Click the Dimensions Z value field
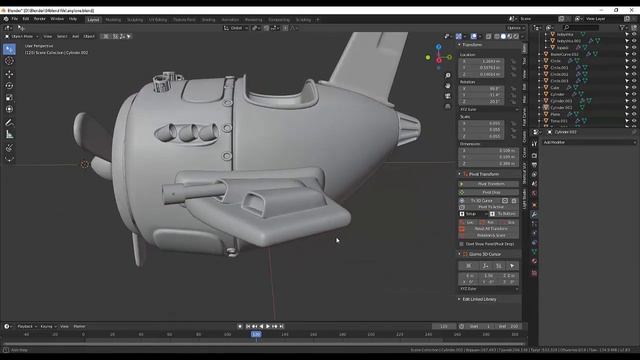Screen dimensions: 640x360 pyautogui.click(x=489, y=164)
